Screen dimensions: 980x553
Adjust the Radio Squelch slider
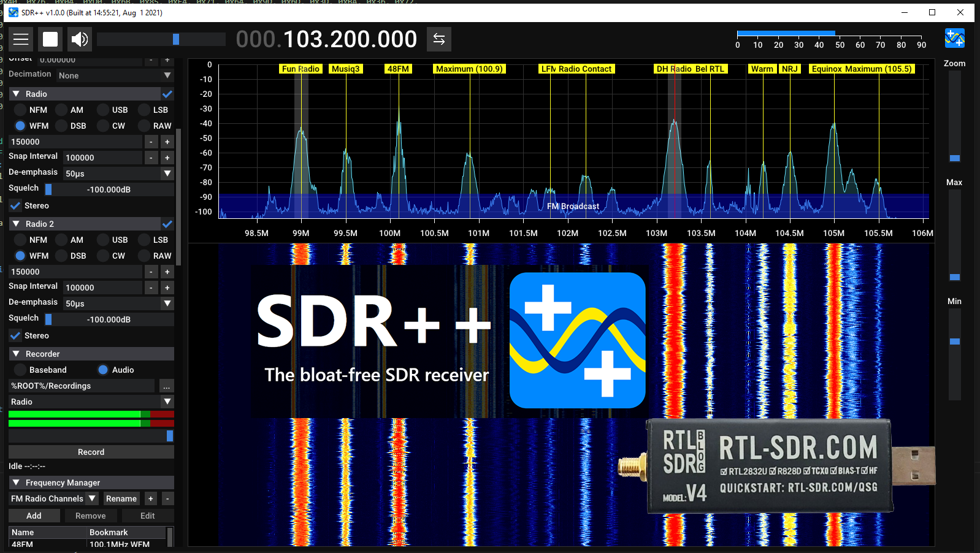(109, 189)
